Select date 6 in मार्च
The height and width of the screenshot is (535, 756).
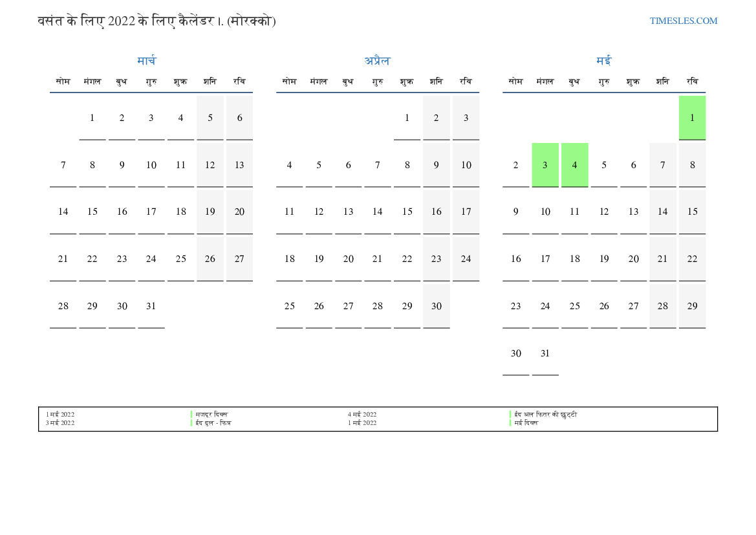pos(239,118)
